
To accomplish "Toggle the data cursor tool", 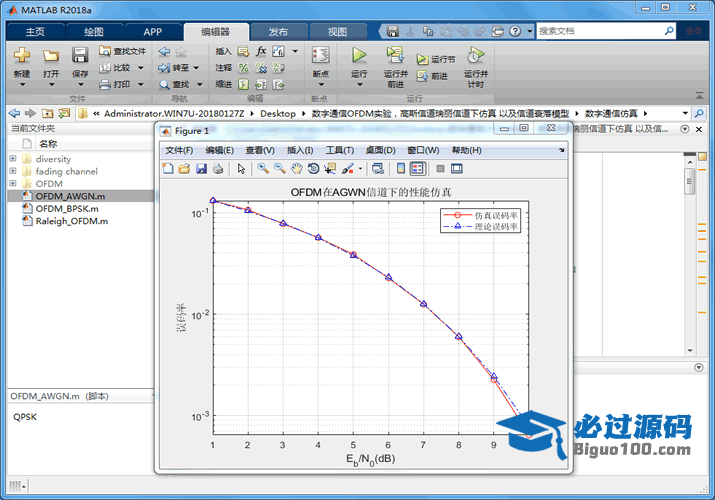I will click(x=330, y=169).
